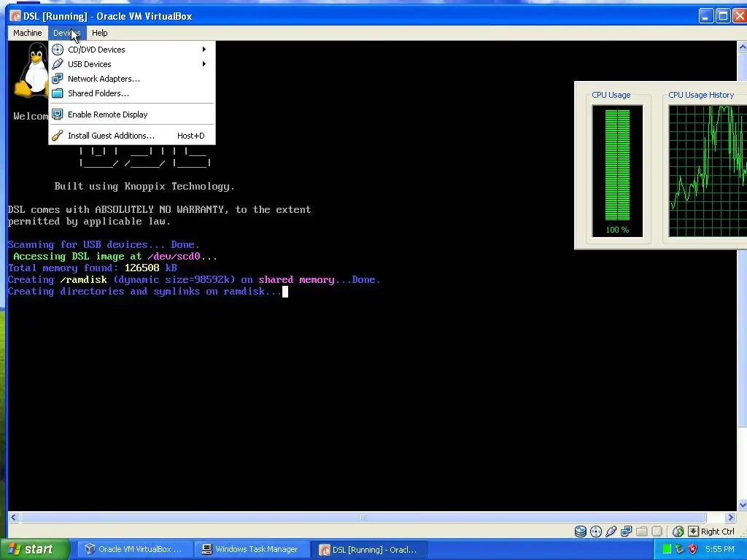The image size is (747, 560).
Task: Click the mouse integration status icon
Action: coord(678,532)
